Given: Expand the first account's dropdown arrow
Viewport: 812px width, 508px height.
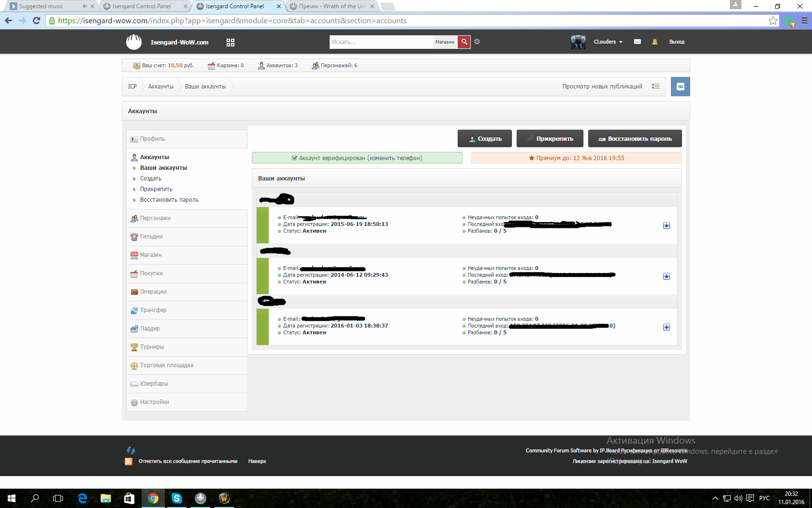Looking at the screenshot, I should [667, 225].
